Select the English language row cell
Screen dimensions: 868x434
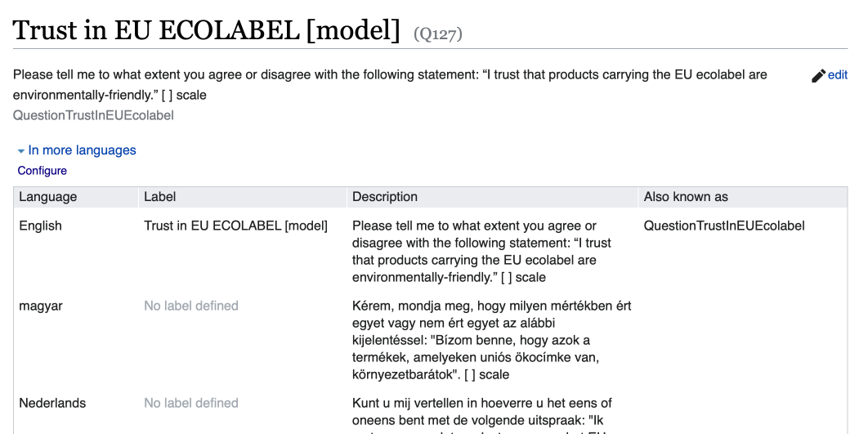coord(41,226)
